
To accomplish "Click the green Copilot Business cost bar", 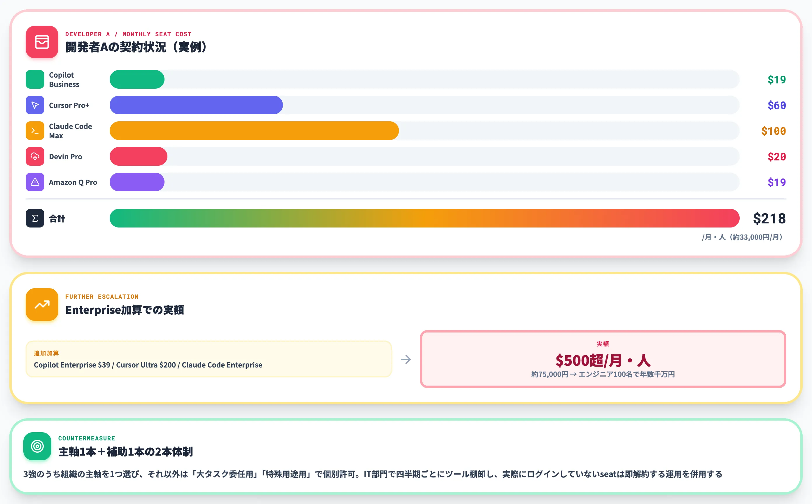I will (x=137, y=79).
